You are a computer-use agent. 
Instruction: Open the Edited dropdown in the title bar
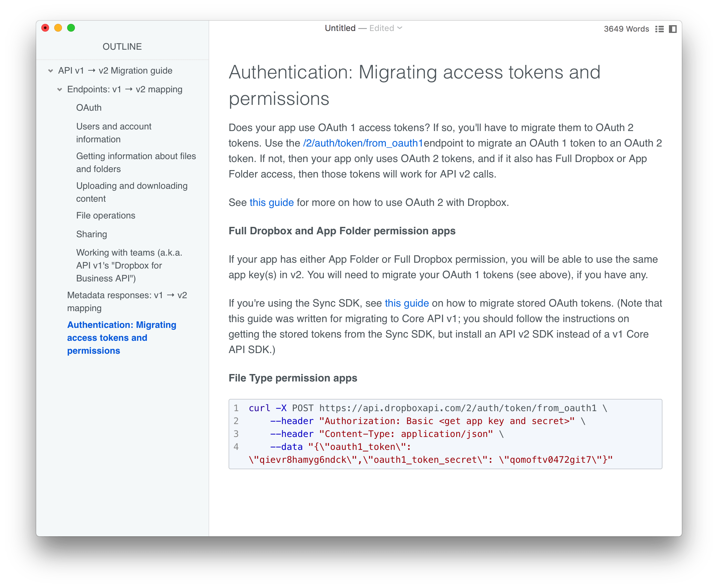(x=385, y=28)
